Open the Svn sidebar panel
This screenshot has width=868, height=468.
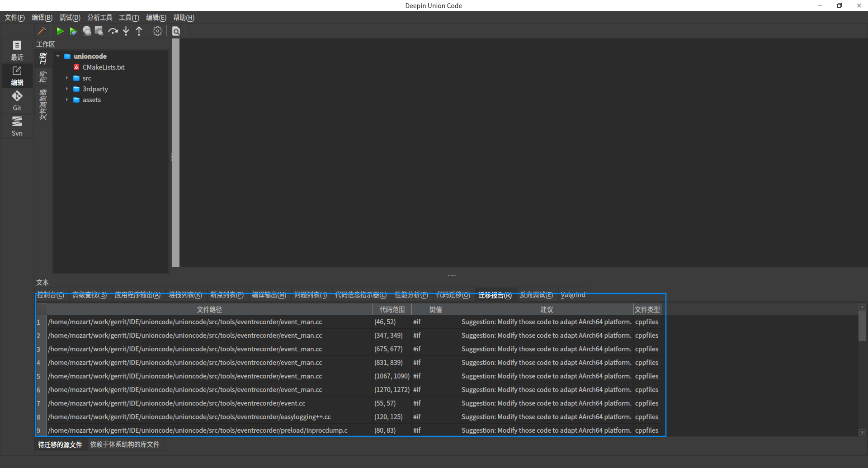click(x=17, y=126)
